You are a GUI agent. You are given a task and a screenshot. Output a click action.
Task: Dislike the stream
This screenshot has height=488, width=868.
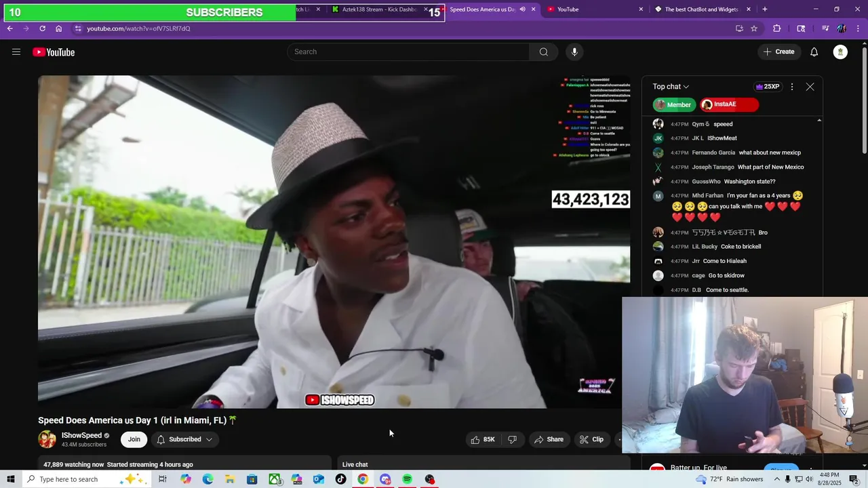(513, 439)
